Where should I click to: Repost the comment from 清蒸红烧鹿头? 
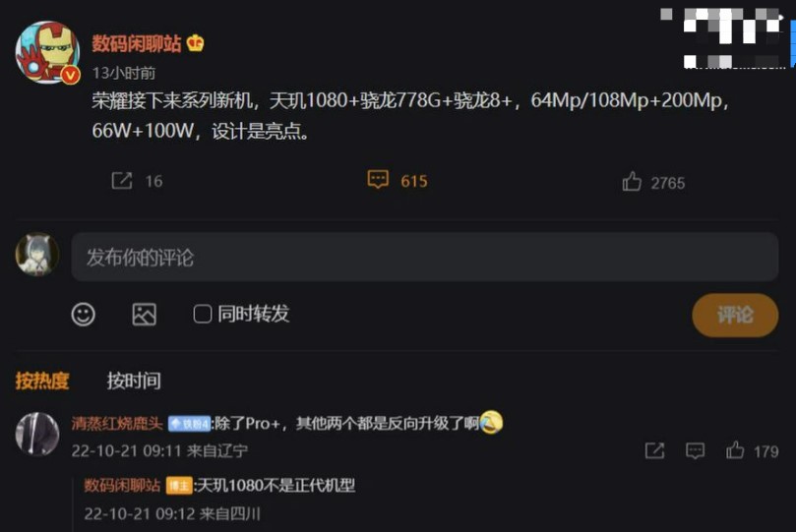point(654,450)
